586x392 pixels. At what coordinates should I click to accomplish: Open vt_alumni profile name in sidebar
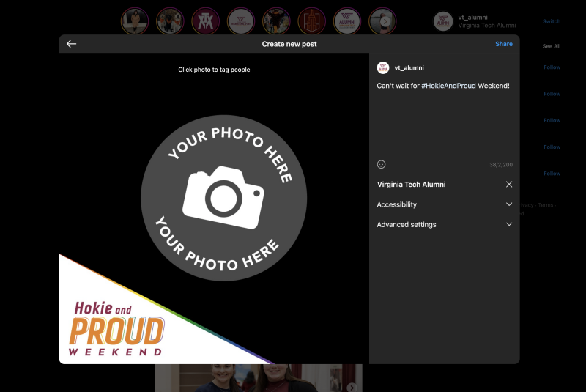pos(472,17)
